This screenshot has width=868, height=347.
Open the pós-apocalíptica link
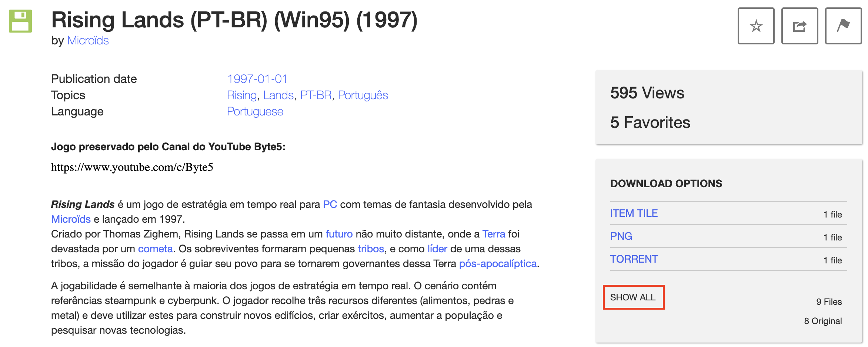coord(498,263)
